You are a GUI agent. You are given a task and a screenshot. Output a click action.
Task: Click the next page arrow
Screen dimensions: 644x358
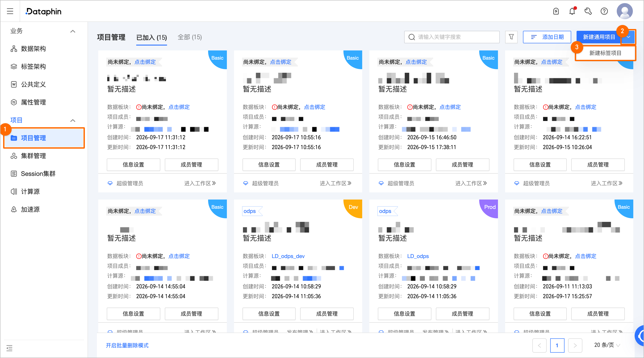(x=575, y=345)
